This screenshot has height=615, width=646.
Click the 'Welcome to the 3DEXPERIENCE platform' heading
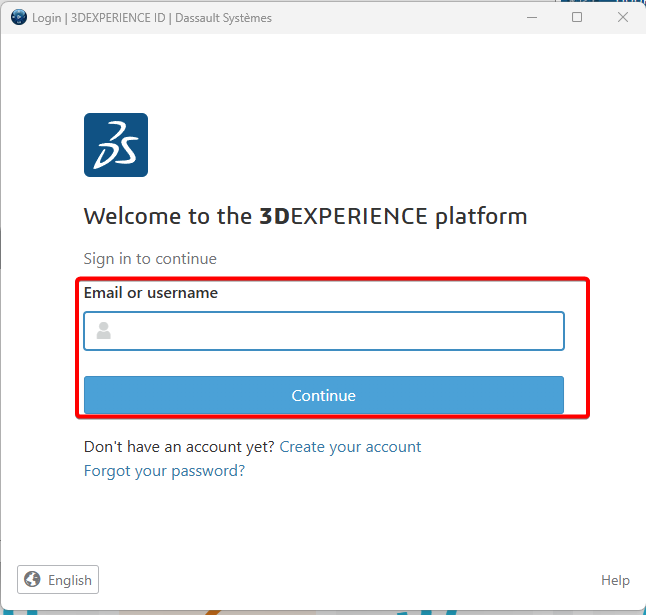(x=305, y=216)
